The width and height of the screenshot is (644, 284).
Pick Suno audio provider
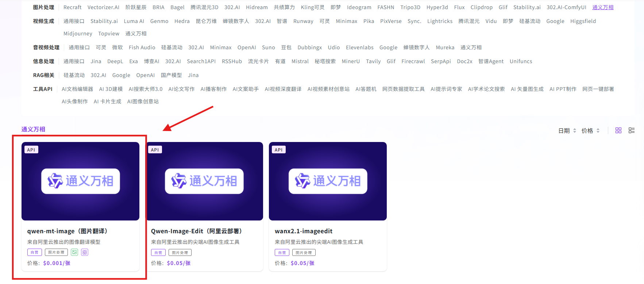pos(269,47)
